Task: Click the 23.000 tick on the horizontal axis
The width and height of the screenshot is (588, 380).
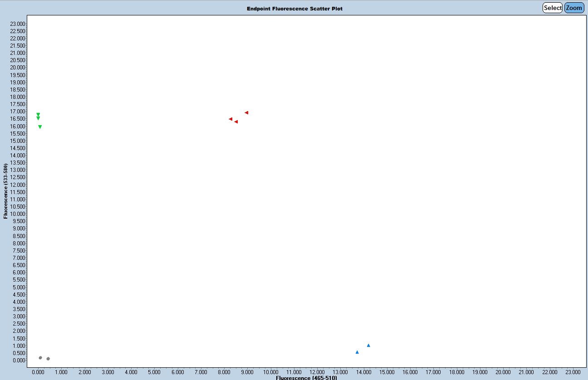Action: 573,372
